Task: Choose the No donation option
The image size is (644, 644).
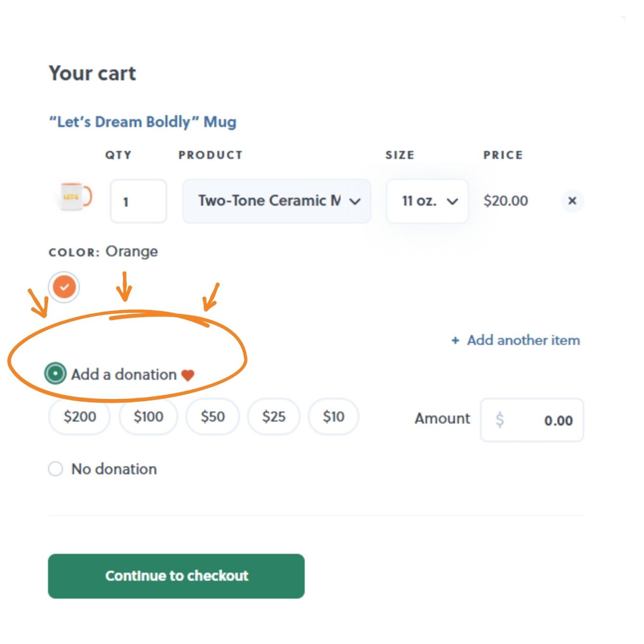Action: pyautogui.click(x=56, y=469)
